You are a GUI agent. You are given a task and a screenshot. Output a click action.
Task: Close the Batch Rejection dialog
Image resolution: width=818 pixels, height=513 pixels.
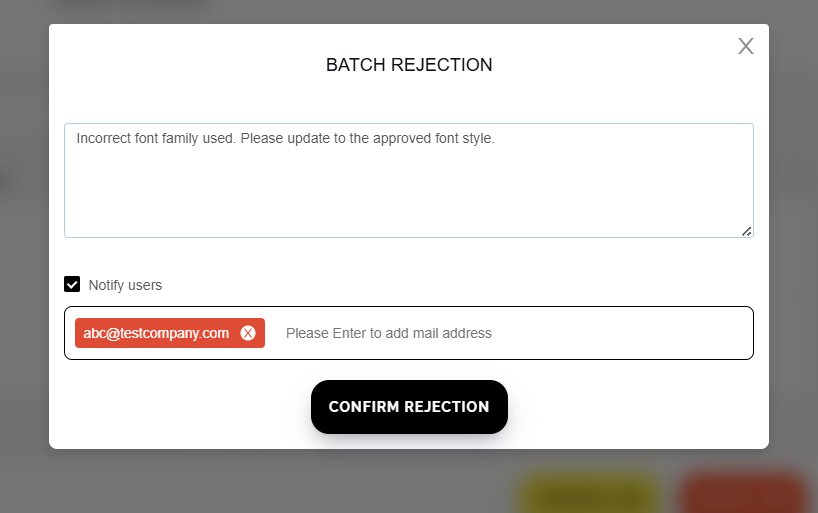coord(745,46)
